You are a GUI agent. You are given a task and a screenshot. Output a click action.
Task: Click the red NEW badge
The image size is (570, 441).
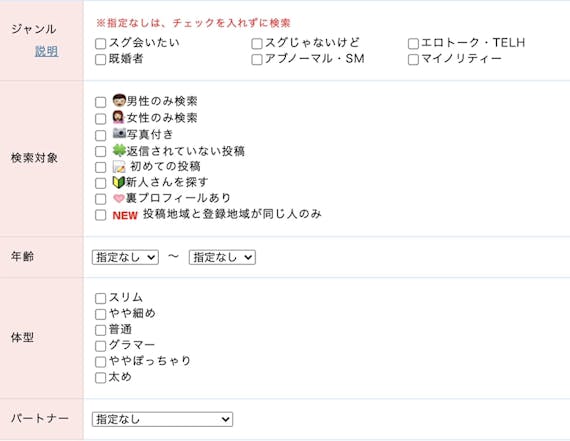click(x=125, y=216)
